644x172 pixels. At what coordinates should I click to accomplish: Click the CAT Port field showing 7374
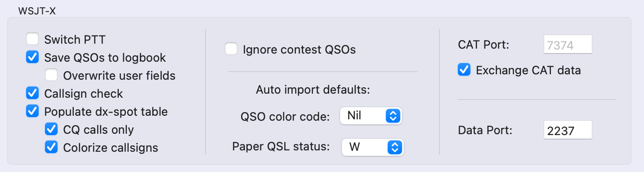(568, 45)
